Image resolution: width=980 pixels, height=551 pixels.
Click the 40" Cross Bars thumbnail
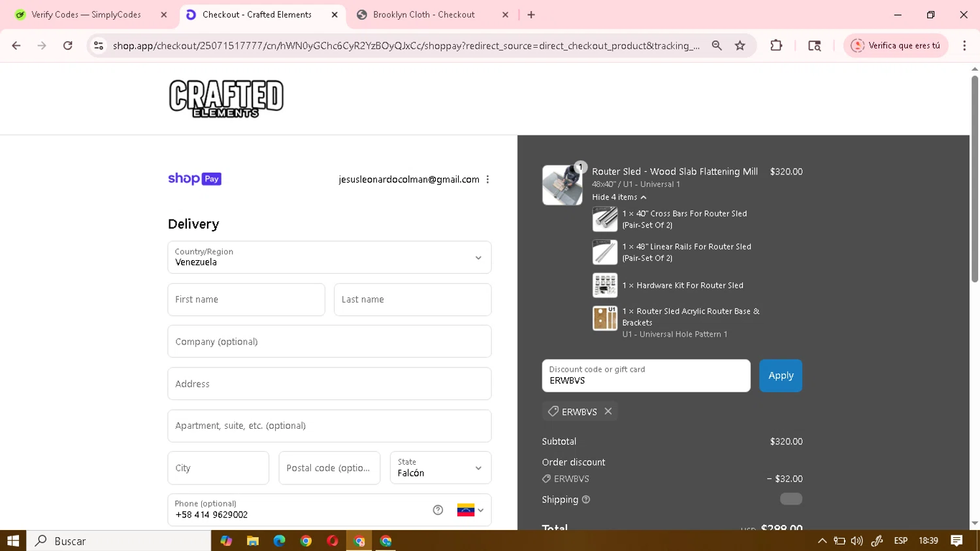coord(605,219)
